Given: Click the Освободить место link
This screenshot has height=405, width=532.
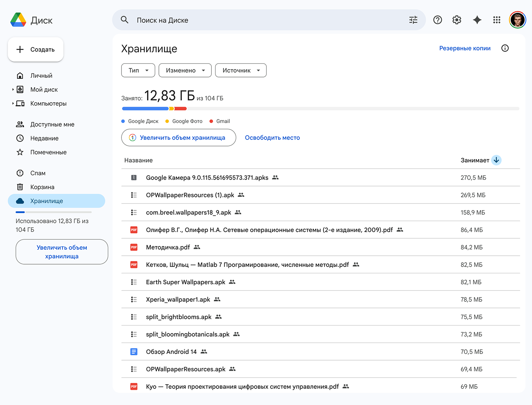Looking at the screenshot, I should pyautogui.click(x=272, y=138).
